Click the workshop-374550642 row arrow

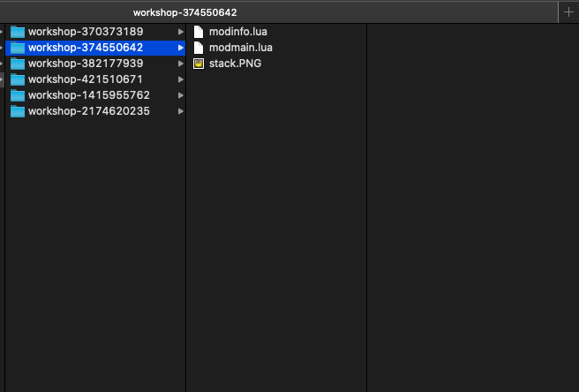click(181, 48)
